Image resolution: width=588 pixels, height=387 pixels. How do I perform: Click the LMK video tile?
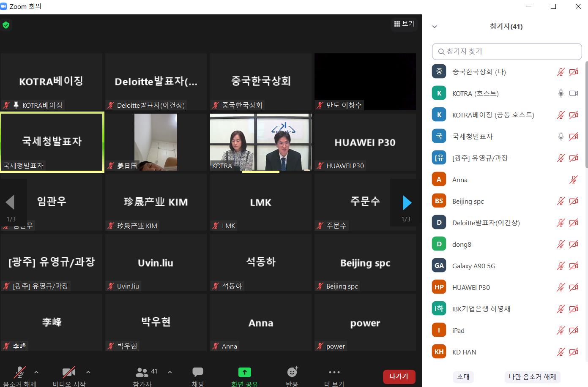click(261, 202)
